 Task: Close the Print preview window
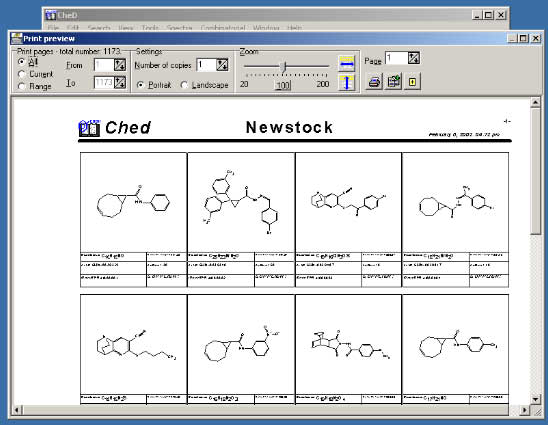click(536, 38)
